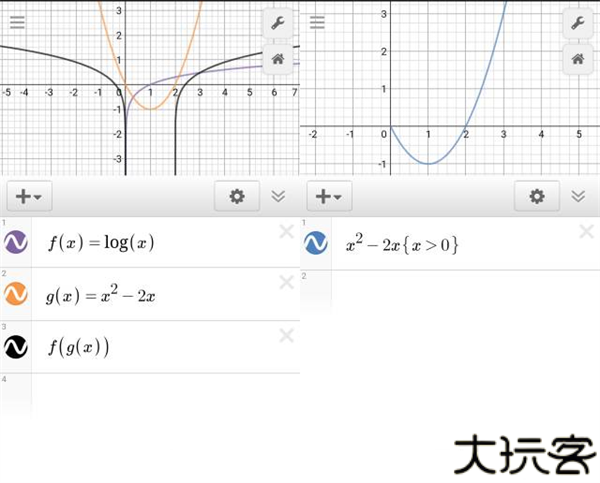Delete the f(g(x)) expression

tap(286, 335)
